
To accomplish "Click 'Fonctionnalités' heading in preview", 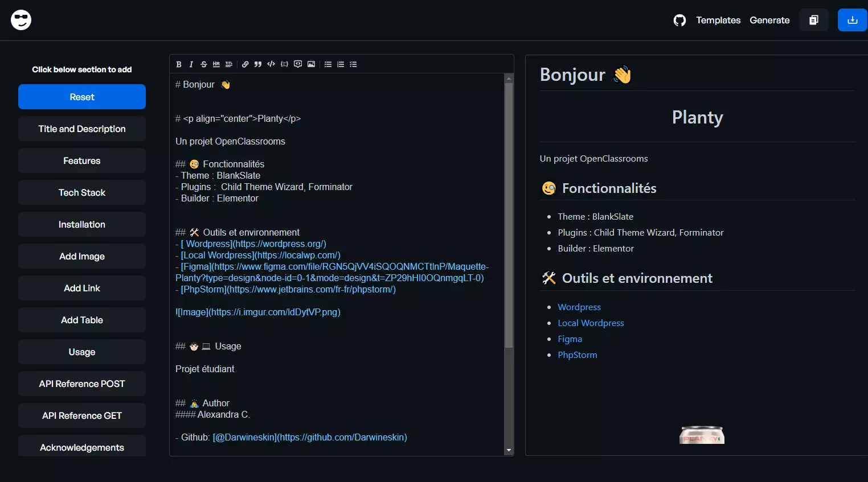I will pos(609,188).
